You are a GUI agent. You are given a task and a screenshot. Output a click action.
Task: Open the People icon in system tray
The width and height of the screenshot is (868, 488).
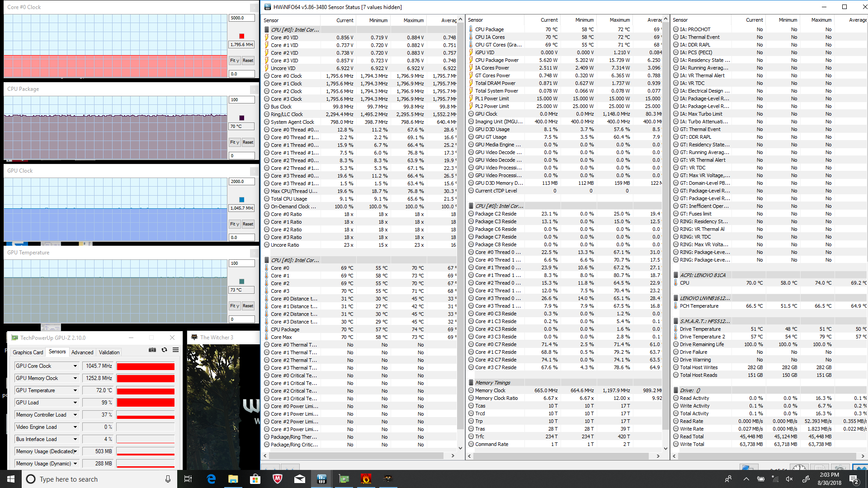(x=728, y=479)
